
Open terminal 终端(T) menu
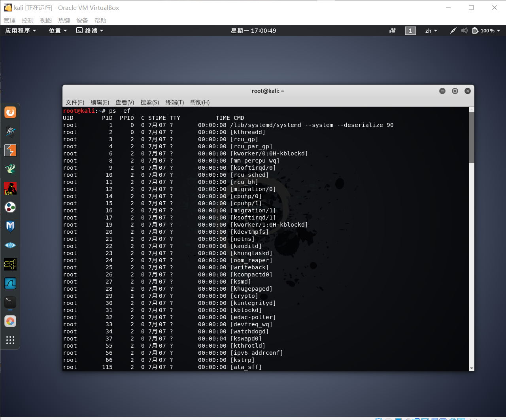pos(175,102)
